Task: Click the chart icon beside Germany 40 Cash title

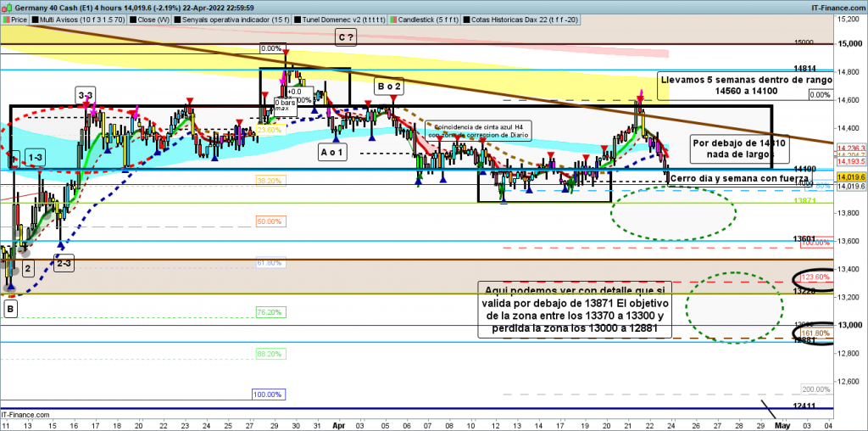Action: coord(6,5)
